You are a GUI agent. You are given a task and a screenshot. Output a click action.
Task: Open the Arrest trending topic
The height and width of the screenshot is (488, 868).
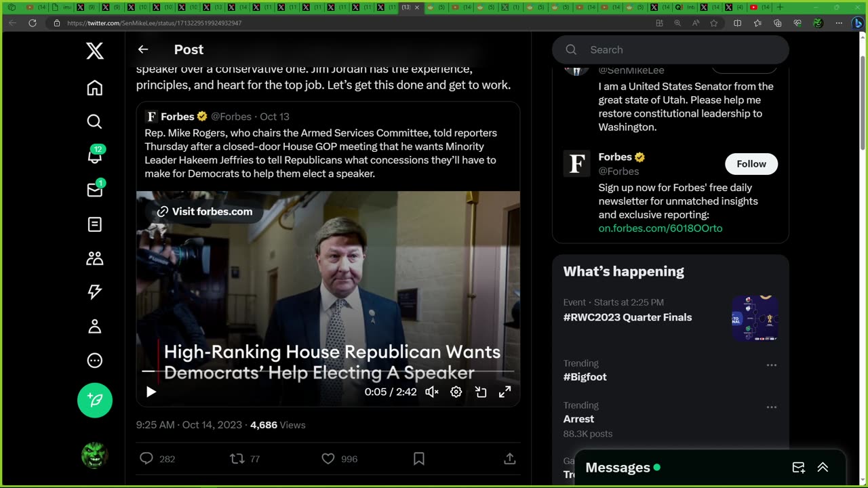(x=578, y=419)
